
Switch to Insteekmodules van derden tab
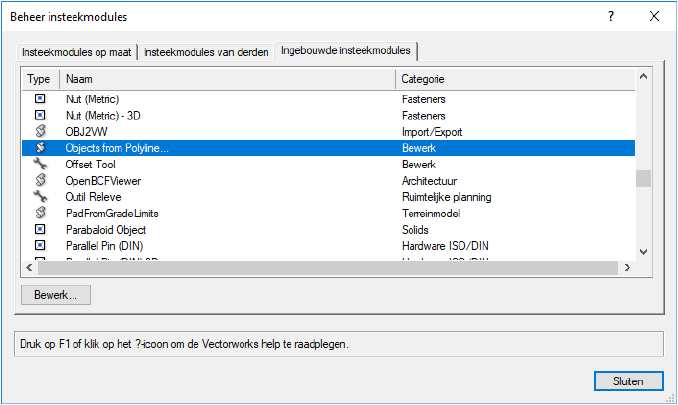coord(207,52)
